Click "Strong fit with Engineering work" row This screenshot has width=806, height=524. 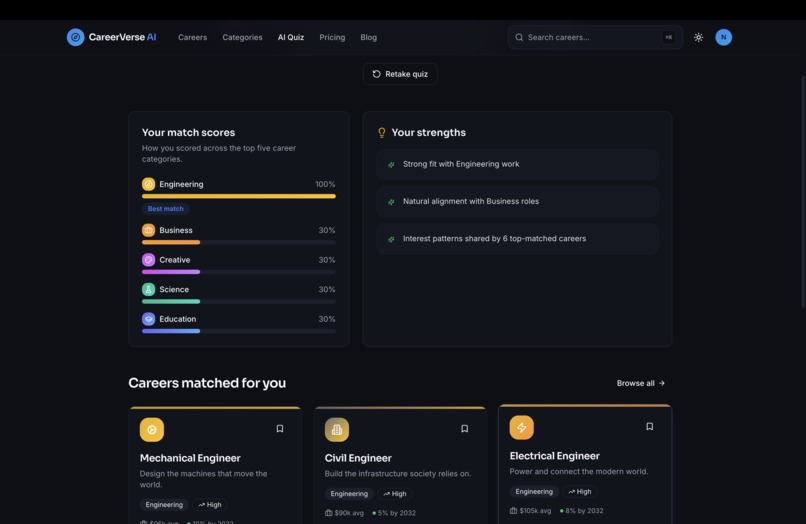(517, 164)
